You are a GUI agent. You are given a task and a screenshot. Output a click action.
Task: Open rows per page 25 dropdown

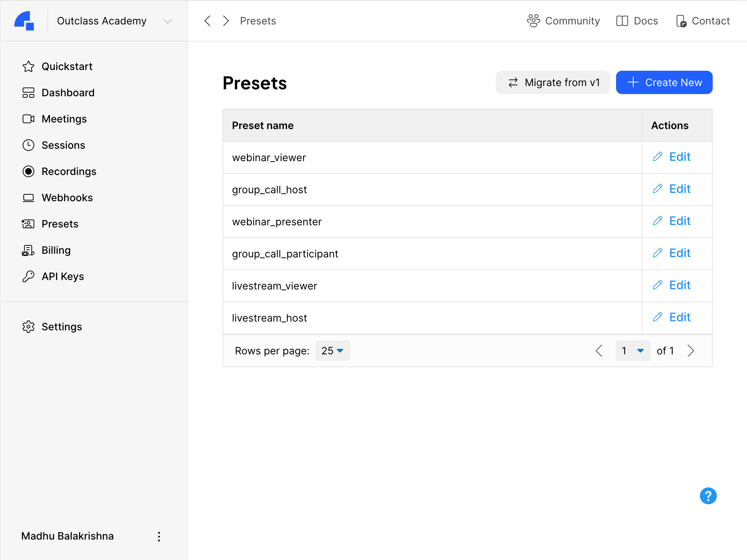332,351
